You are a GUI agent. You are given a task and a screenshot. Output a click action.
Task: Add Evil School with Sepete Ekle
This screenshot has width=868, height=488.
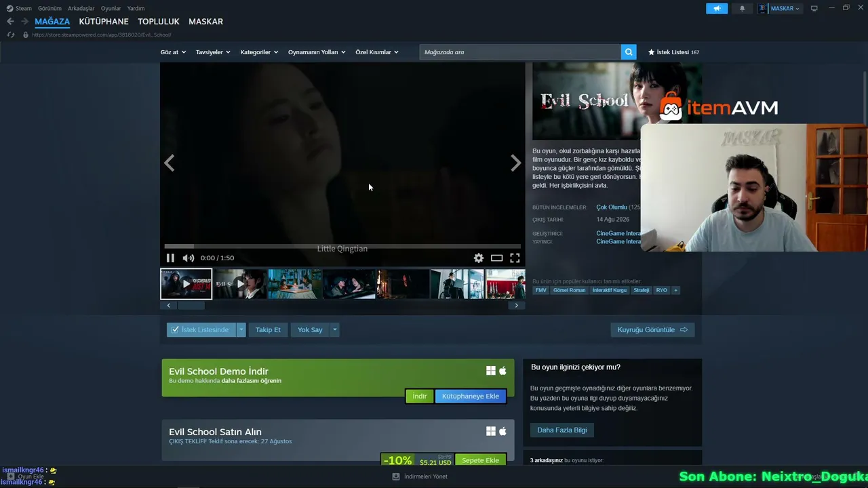click(x=481, y=460)
